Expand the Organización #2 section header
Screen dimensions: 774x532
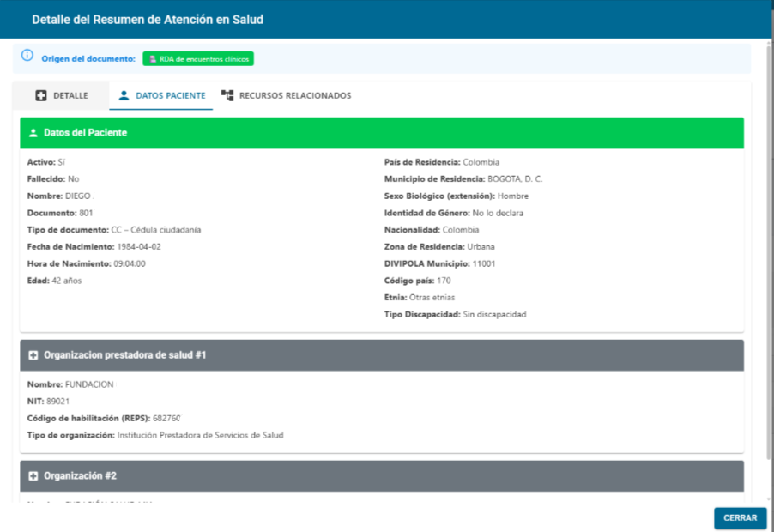click(382, 475)
